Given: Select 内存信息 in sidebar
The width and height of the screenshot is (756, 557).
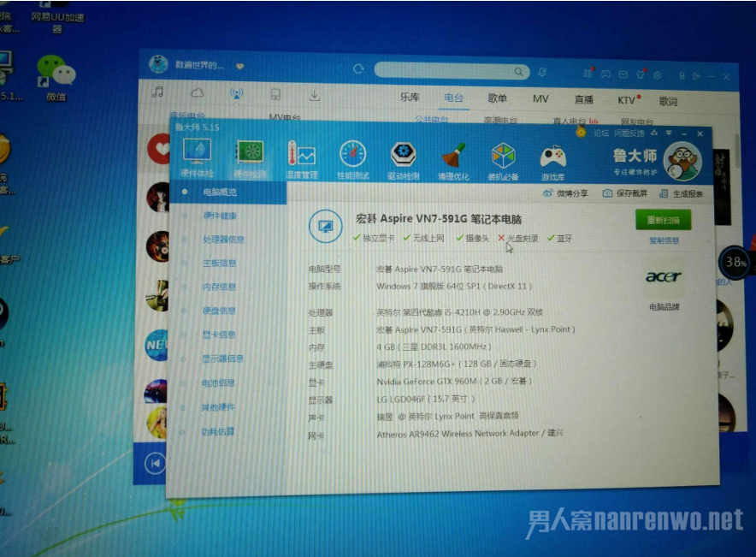Looking at the screenshot, I should pos(219,287).
